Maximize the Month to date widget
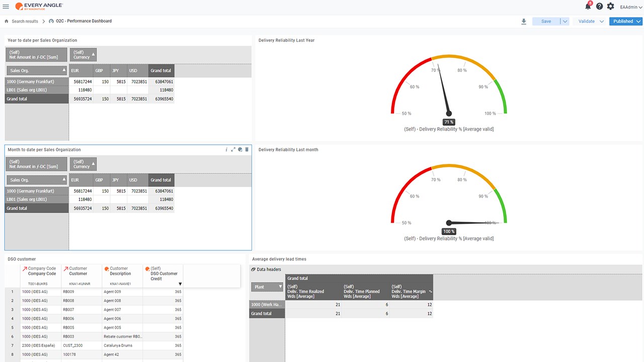The image size is (644, 362). point(233,149)
